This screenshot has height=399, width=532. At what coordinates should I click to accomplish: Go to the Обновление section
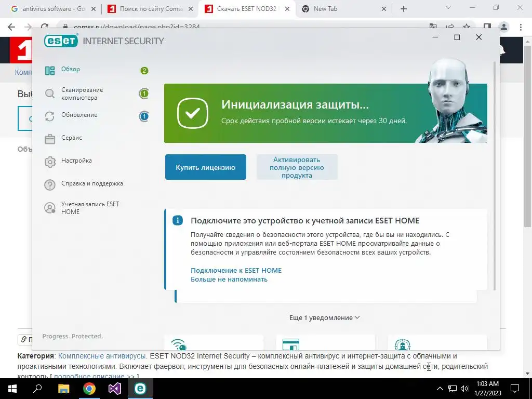coord(79,115)
